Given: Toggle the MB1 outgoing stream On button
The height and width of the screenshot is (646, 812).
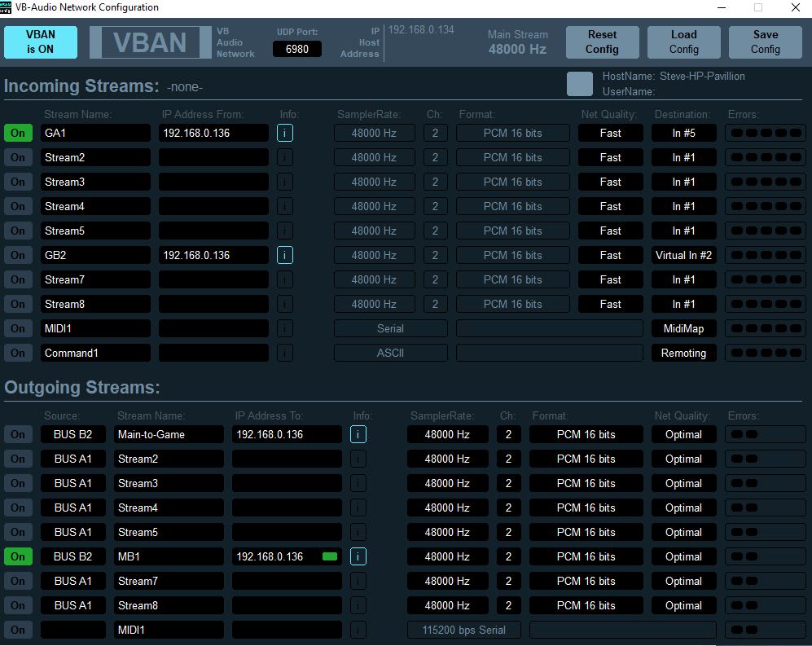Looking at the screenshot, I should pyautogui.click(x=18, y=556).
